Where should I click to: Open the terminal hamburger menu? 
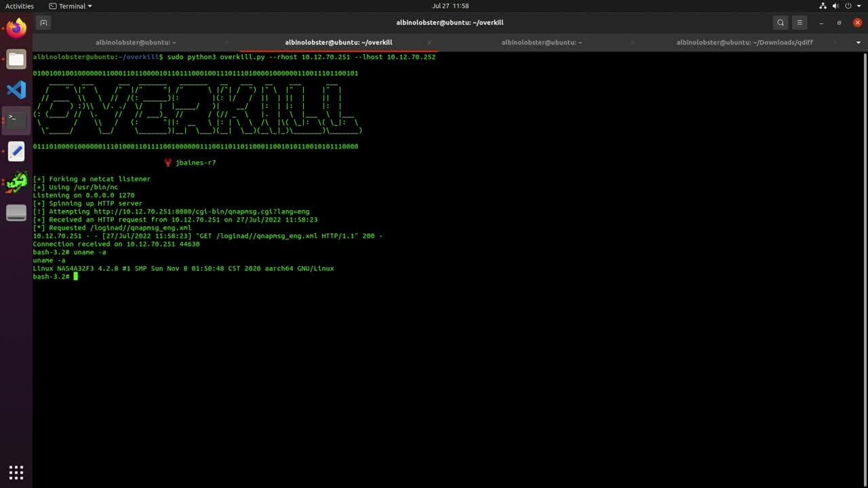(x=800, y=22)
